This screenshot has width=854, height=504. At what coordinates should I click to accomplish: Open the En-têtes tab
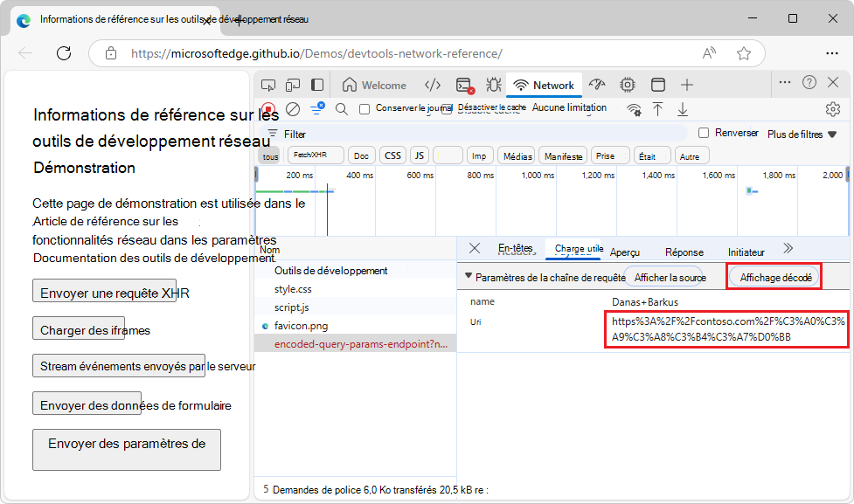[515, 249]
